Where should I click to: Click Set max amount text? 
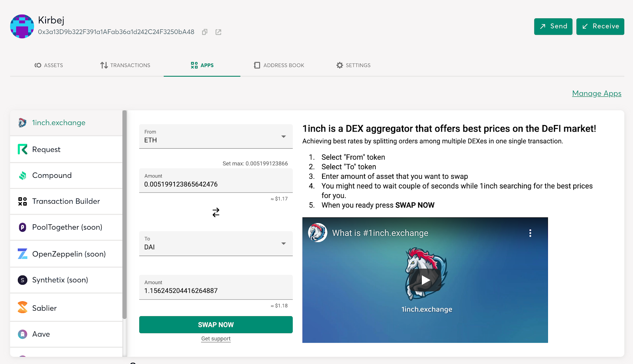pos(255,163)
